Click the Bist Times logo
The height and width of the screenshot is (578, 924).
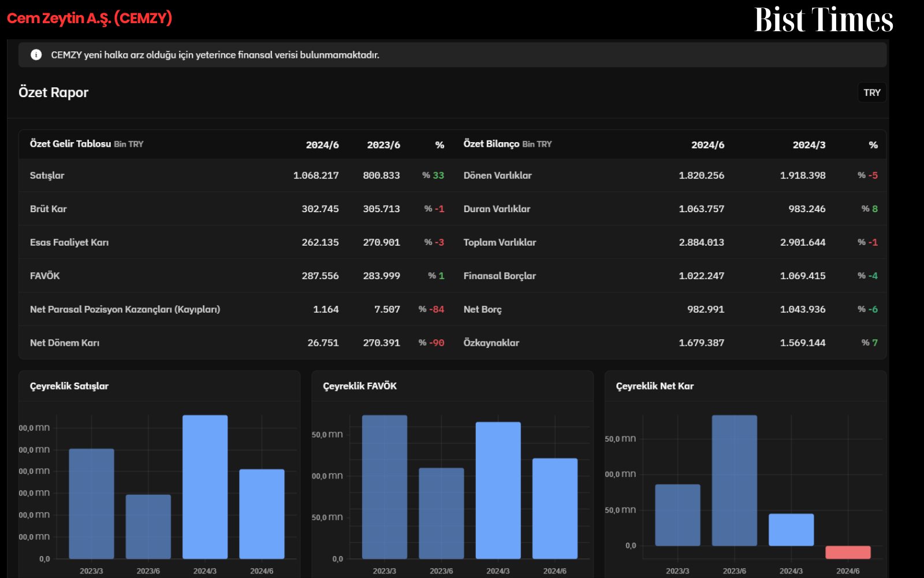pyautogui.click(x=824, y=20)
